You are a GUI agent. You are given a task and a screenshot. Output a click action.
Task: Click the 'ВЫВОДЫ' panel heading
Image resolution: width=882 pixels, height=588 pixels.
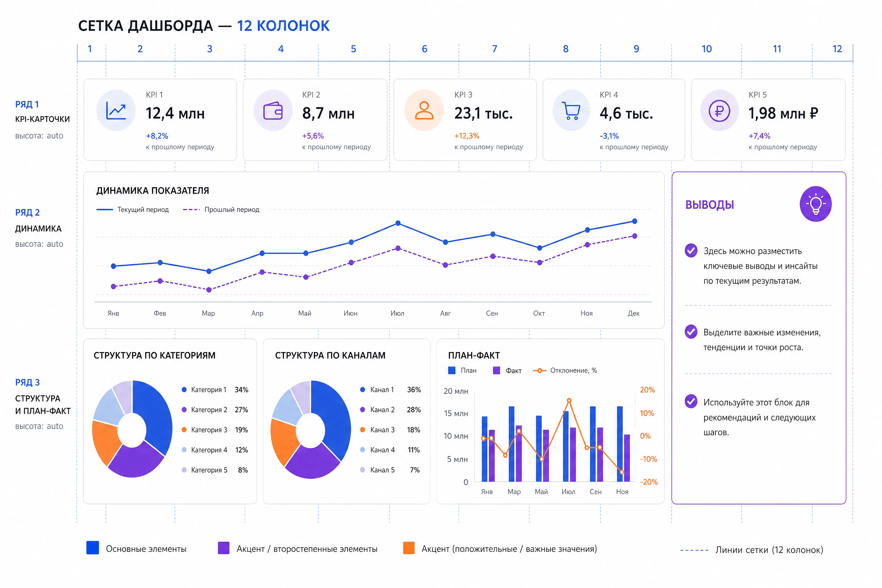point(710,205)
